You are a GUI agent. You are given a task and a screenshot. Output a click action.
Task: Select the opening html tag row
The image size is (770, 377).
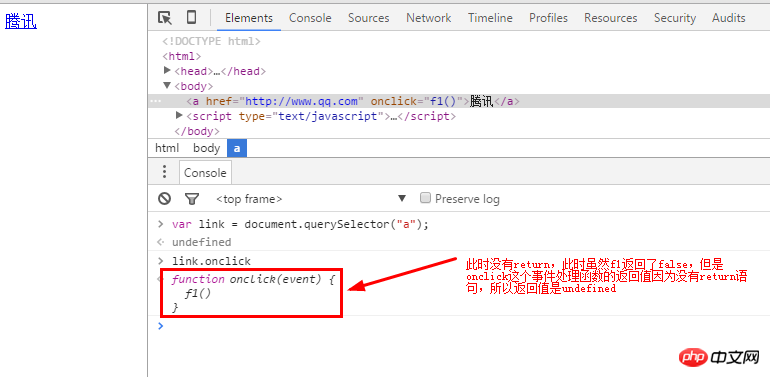pyautogui.click(x=182, y=56)
